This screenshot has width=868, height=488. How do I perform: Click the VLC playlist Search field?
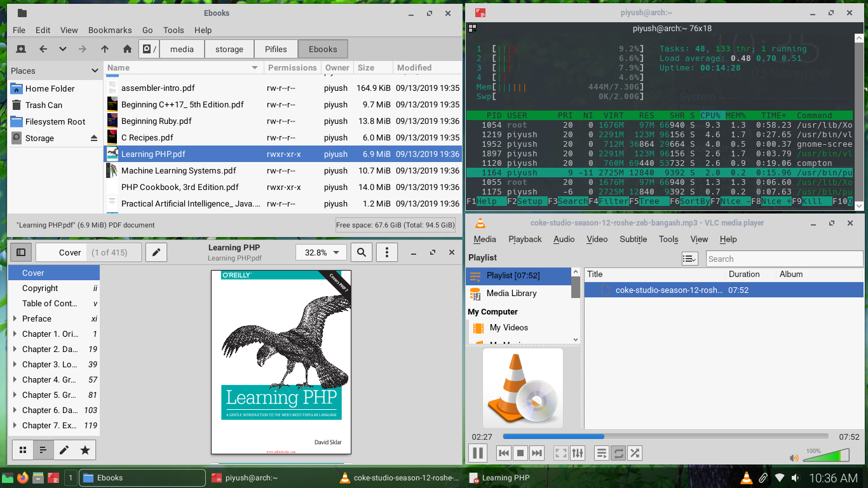click(x=784, y=259)
